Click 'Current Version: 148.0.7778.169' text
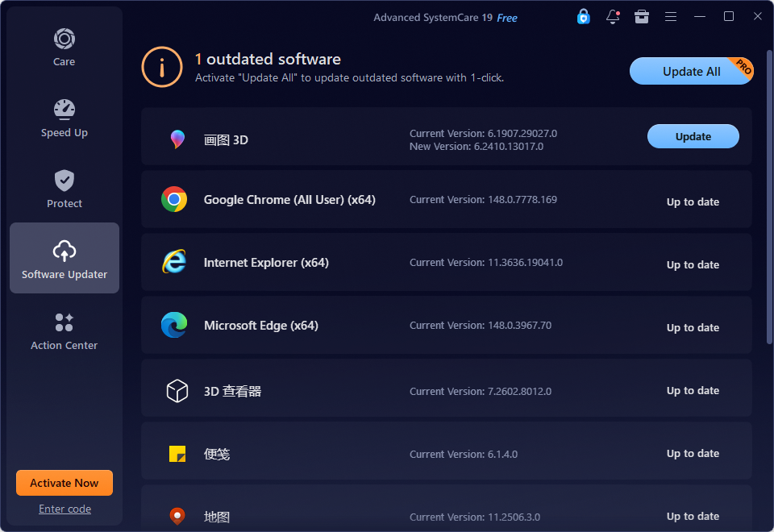774x532 pixels. (x=483, y=199)
